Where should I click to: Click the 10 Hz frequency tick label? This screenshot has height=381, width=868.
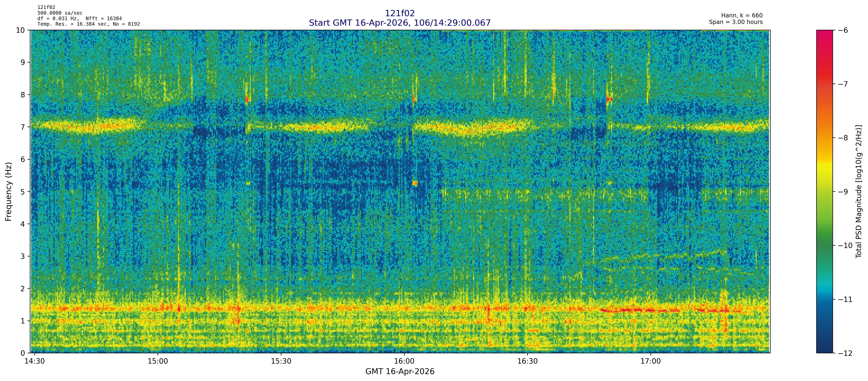point(21,30)
